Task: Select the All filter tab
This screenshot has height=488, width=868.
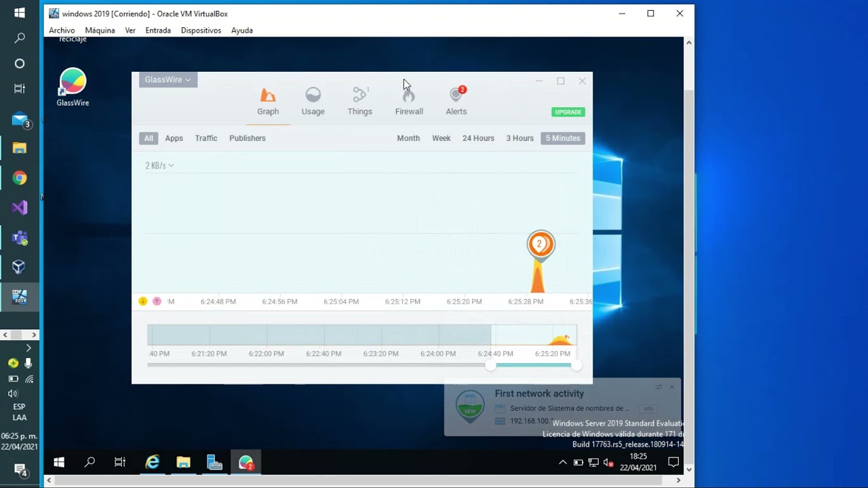Action: (149, 138)
